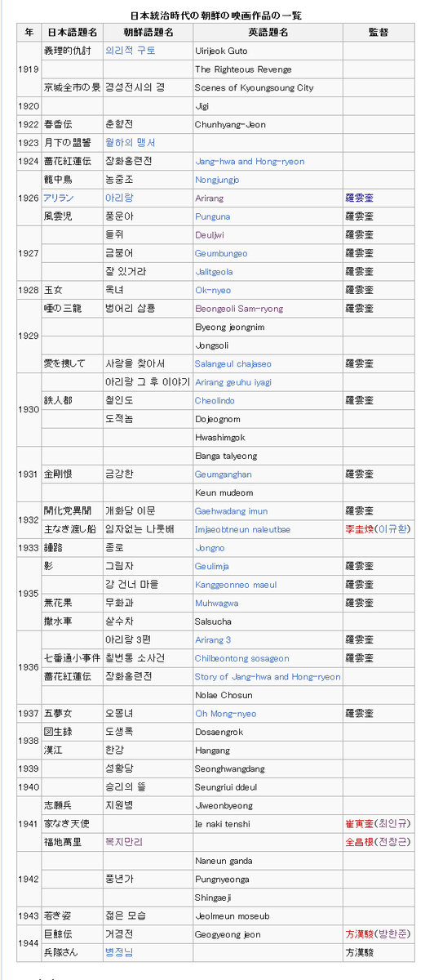Open the Arirang 3 link

(213, 640)
